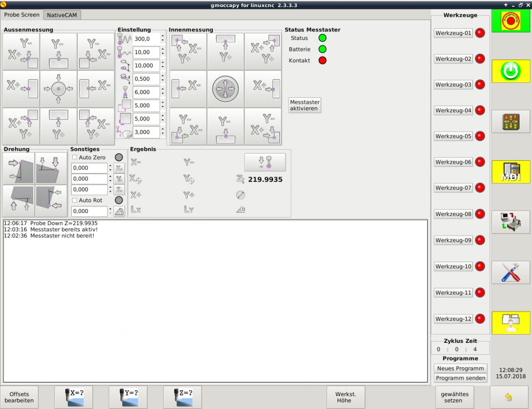Run outside X+ Y- corner measurement

click(x=21, y=52)
